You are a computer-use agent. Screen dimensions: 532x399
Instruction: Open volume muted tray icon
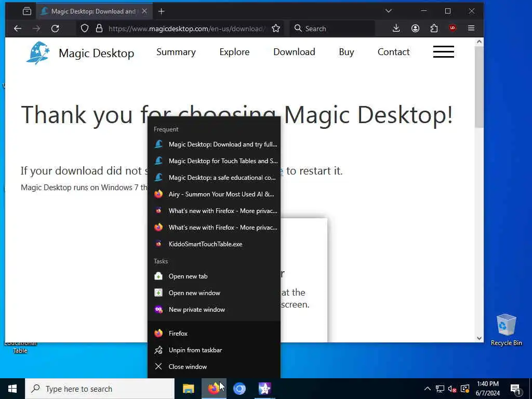click(x=452, y=389)
